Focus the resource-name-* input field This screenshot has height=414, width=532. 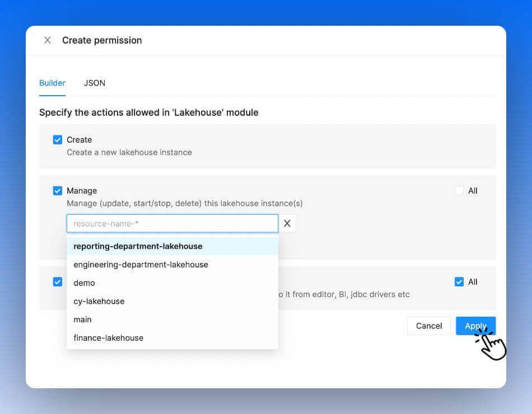click(x=172, y=223)
